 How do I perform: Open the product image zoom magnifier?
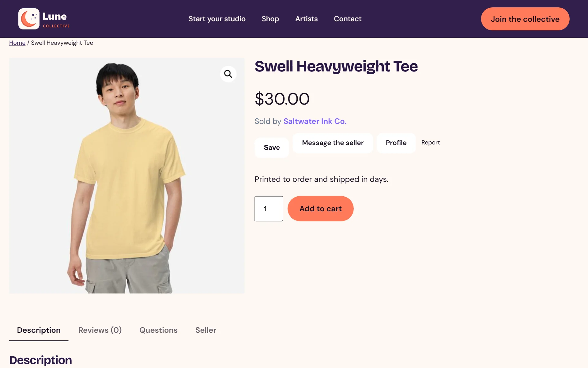(228, 74)
